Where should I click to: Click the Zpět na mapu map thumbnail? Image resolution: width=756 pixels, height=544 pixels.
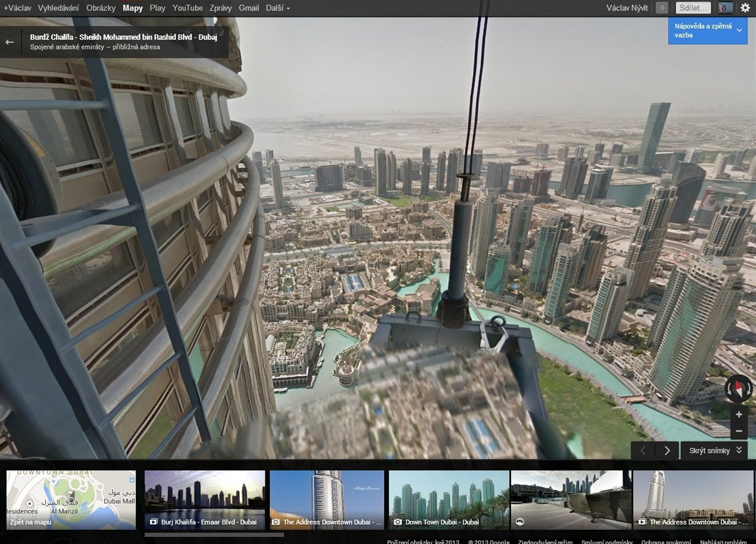71,500
